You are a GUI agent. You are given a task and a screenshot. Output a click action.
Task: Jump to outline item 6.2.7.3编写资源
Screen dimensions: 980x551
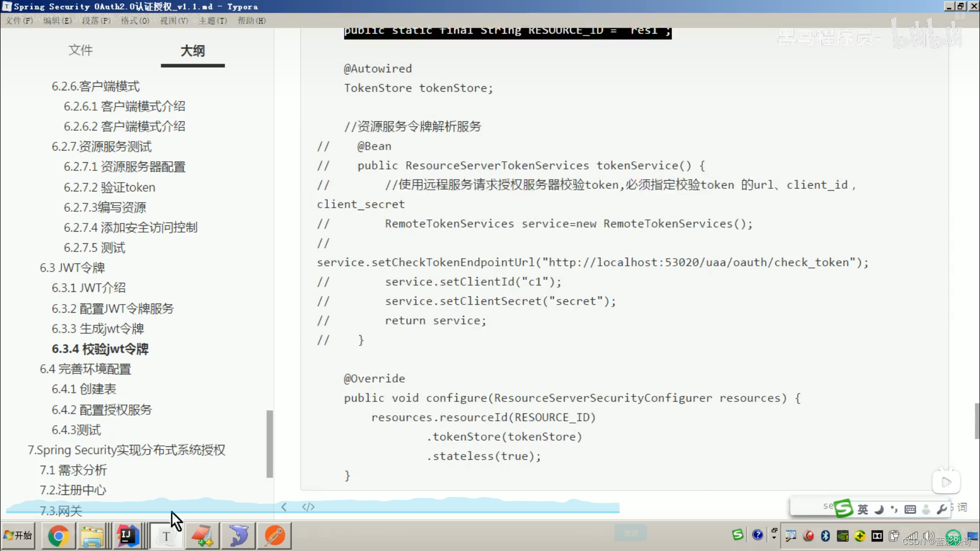(105, 207)
